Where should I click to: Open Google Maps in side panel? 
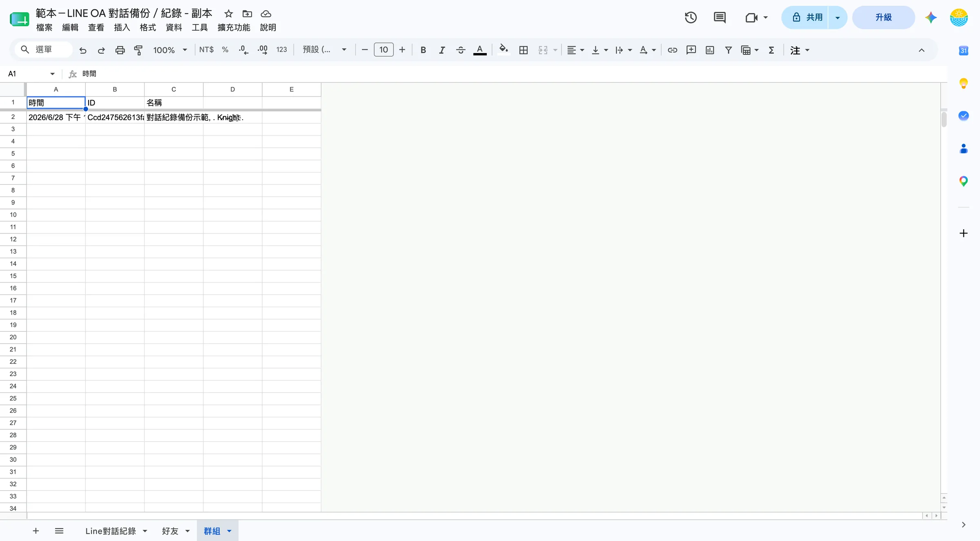coord(964,181)
